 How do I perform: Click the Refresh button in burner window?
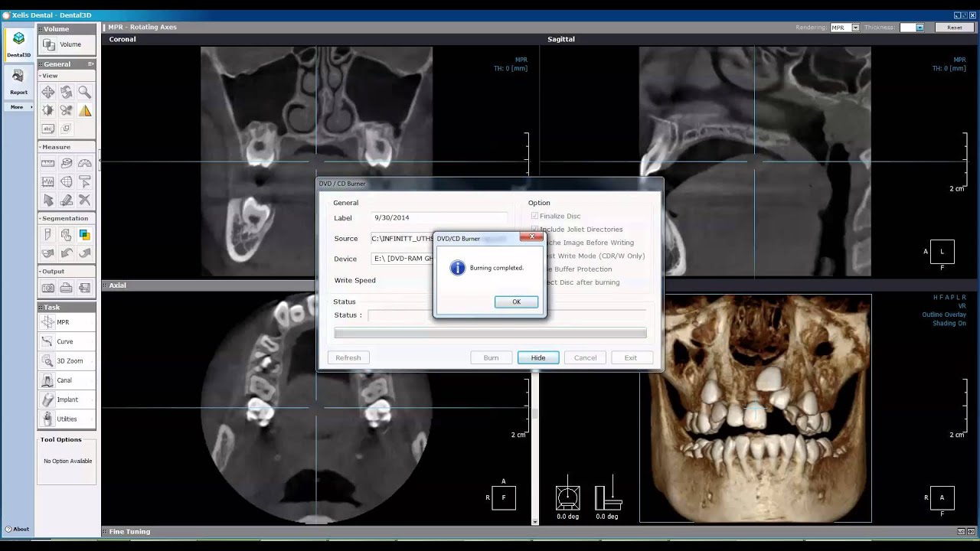click(348, 357)
